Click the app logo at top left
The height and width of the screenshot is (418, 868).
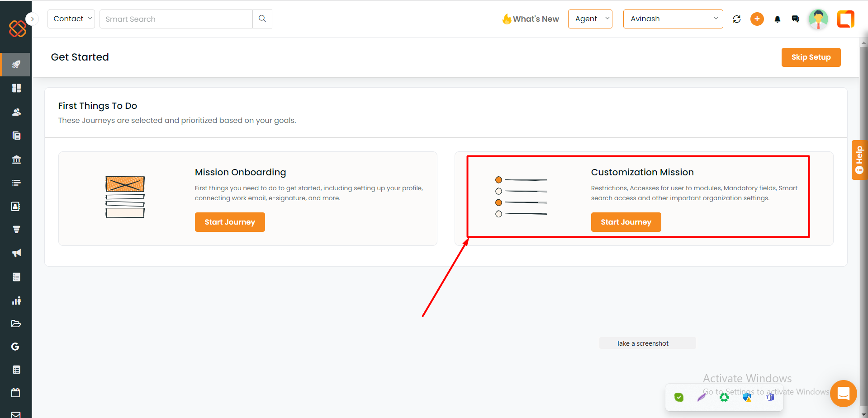coord(17,28)
